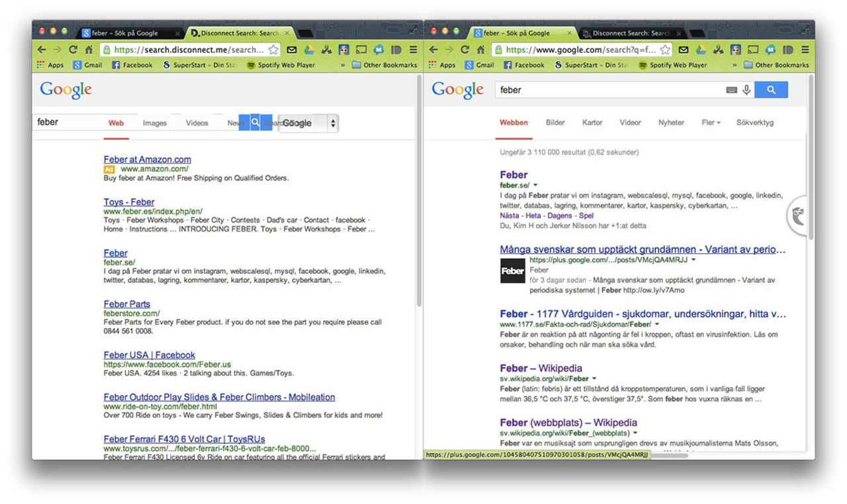Click the Chromecast icon in google.com window
847x504 pixels.
[x=753, y=50]
